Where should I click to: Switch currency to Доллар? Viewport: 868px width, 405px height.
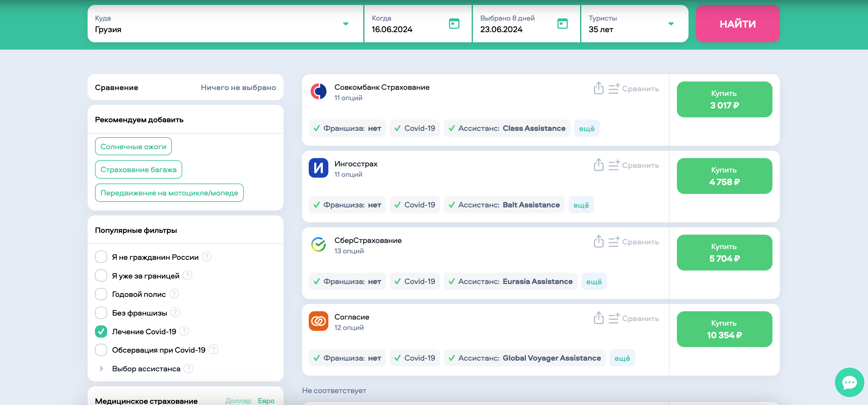click(238, 401)
